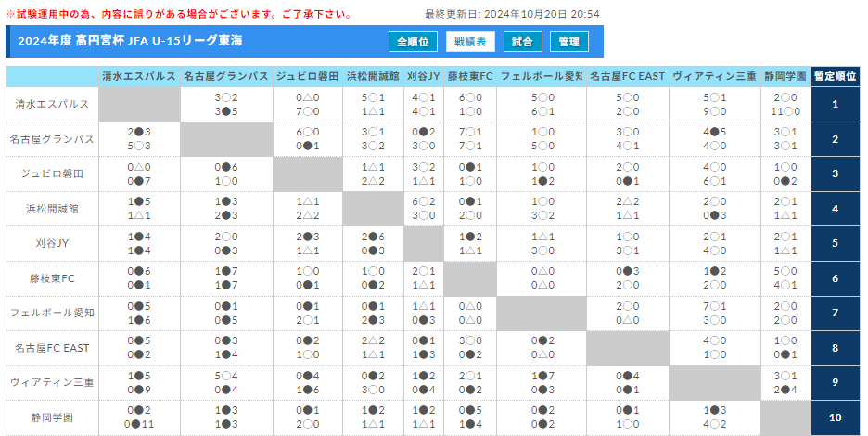Click フェルボール愛知 vs ヴィアティン三重 result cell
Image resolution: width=868 pixels, height=436 pixels.
tap(714, 313)
